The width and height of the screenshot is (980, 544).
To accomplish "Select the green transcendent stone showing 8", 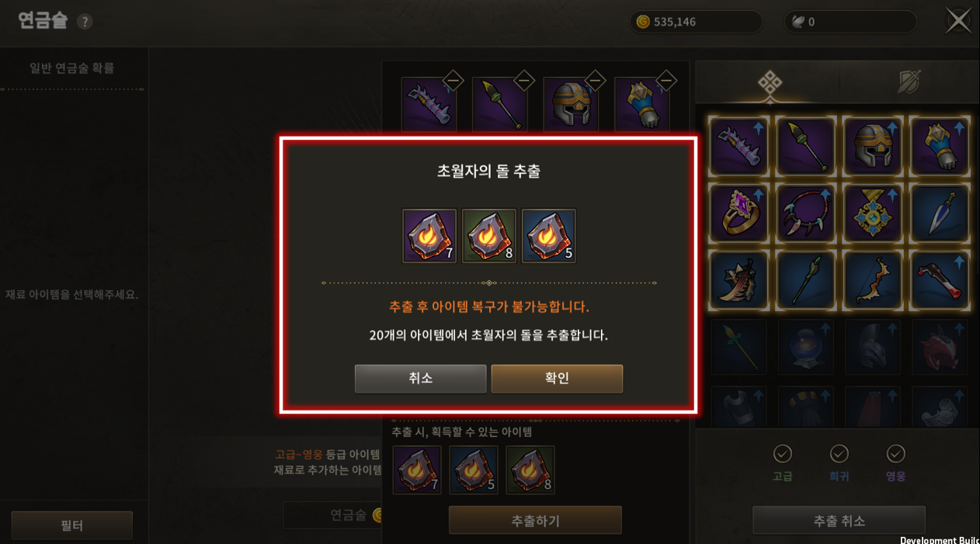I will tap(489, 236).
